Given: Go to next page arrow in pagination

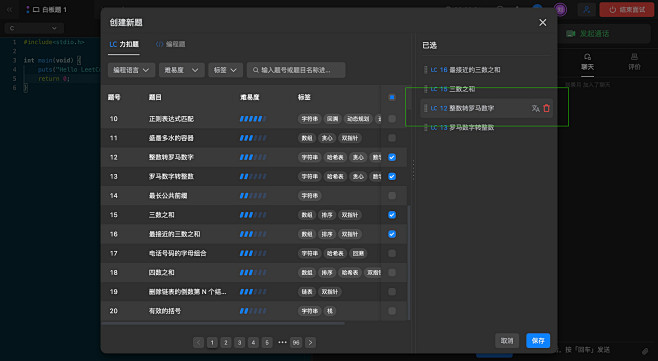Looking at the screenshot, I should (310, 343).
